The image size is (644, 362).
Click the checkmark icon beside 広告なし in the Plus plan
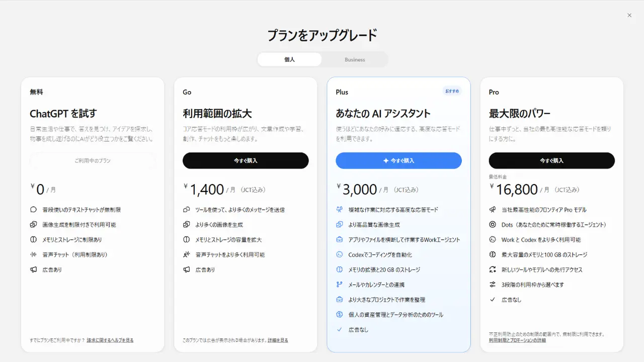click(x=340, y=330)
